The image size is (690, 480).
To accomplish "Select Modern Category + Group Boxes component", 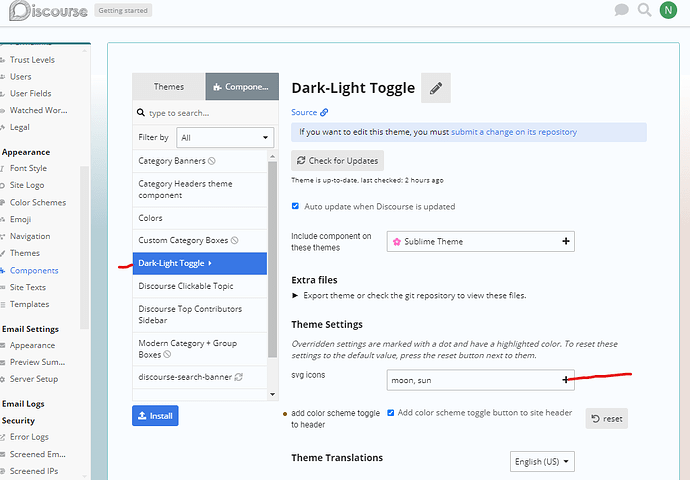I will 200,349.
